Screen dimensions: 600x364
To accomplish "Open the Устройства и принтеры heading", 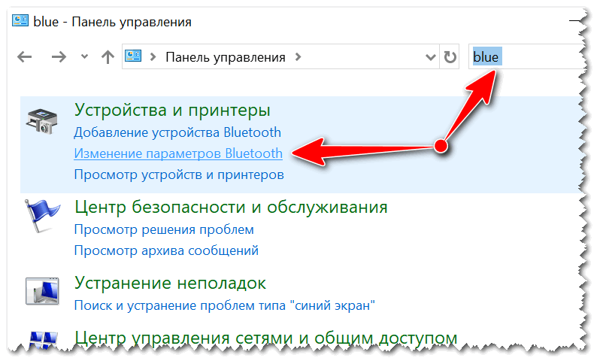I will [172, 111].
